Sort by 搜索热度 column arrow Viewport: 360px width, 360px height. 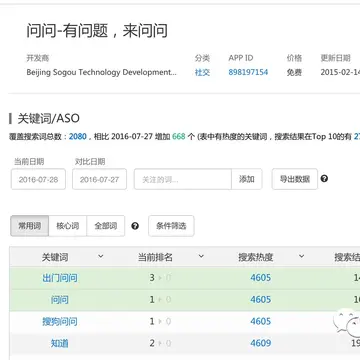coord(301,257)
